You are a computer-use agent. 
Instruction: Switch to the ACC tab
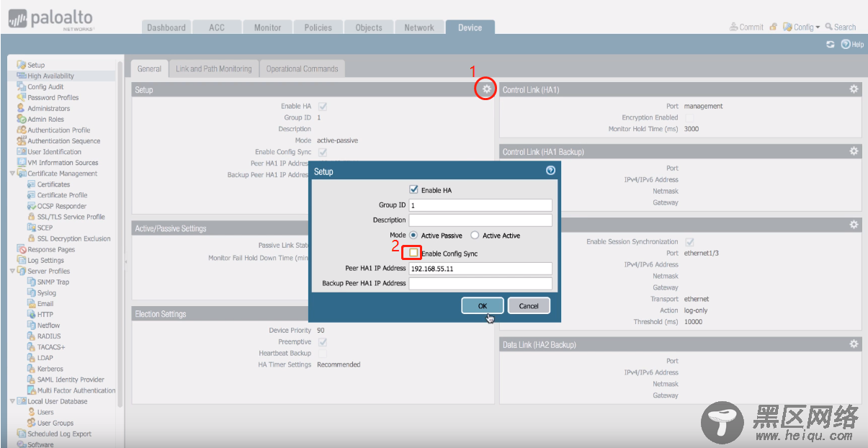217,27
